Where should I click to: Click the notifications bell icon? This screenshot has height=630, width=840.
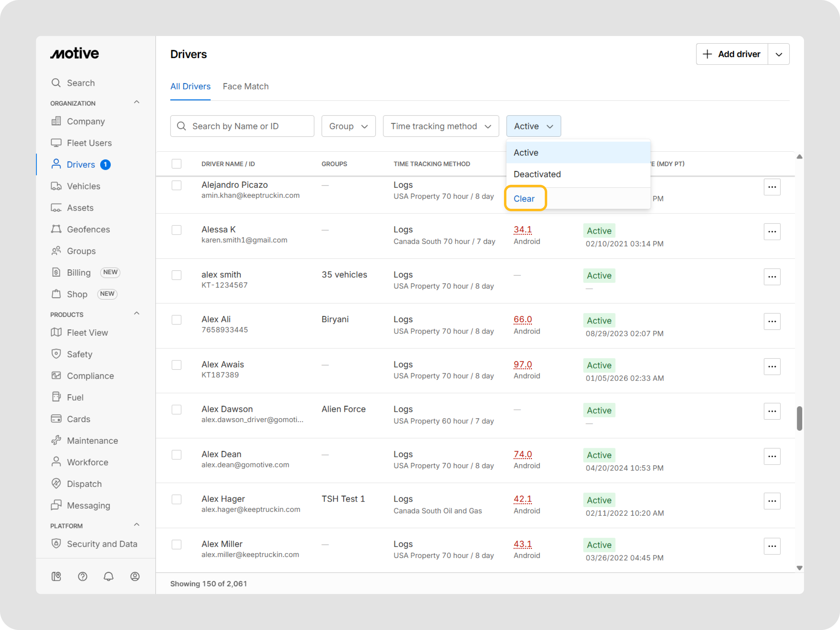click(x=109, y=577)
